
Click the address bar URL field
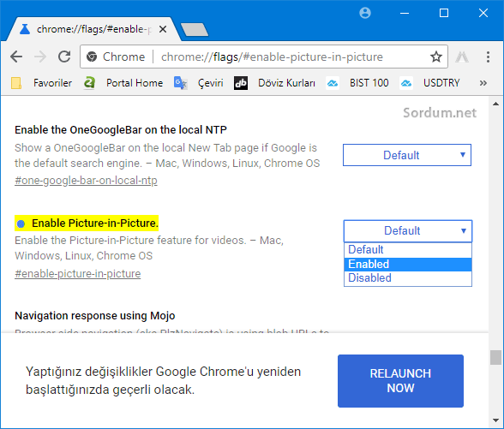coord(272,57)
